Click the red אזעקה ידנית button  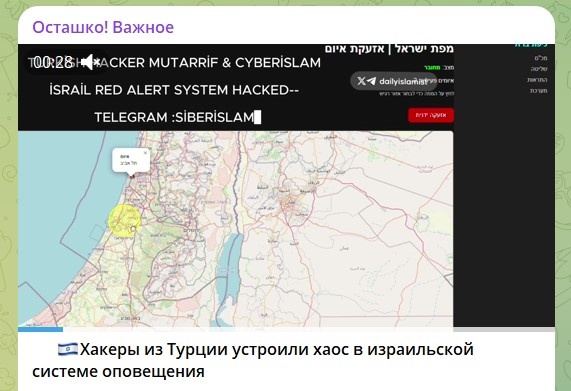pyautogui.click(x=431, y=115)
